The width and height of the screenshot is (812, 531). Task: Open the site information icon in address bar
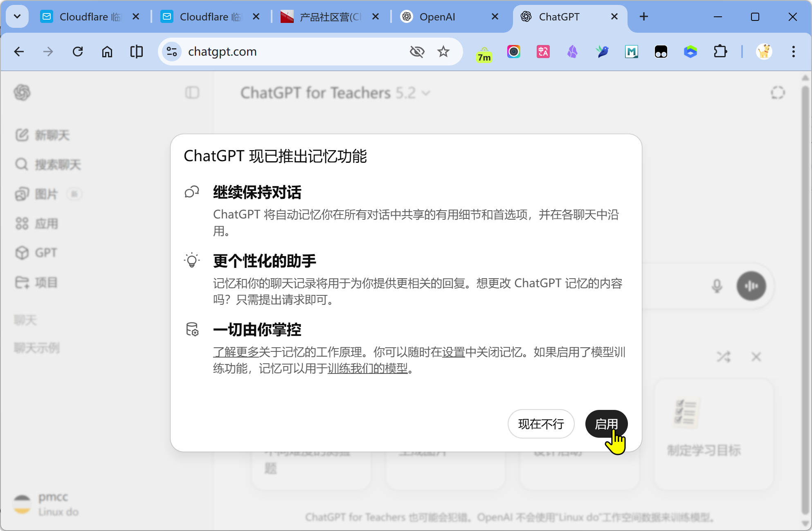(172, 52)
